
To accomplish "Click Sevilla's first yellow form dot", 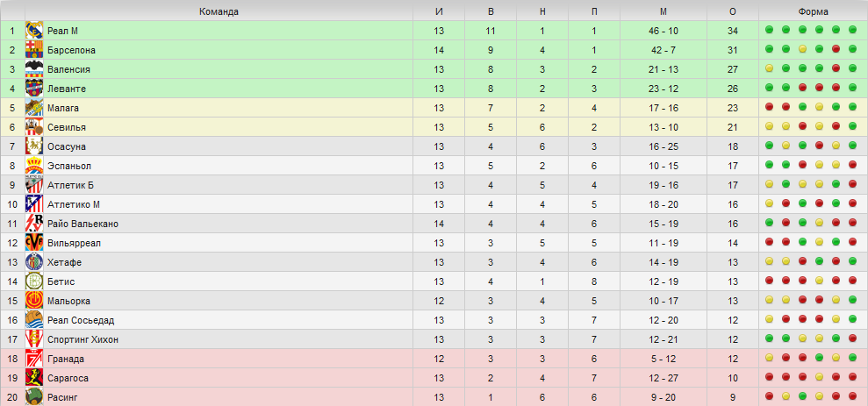I will coord(770,127).
